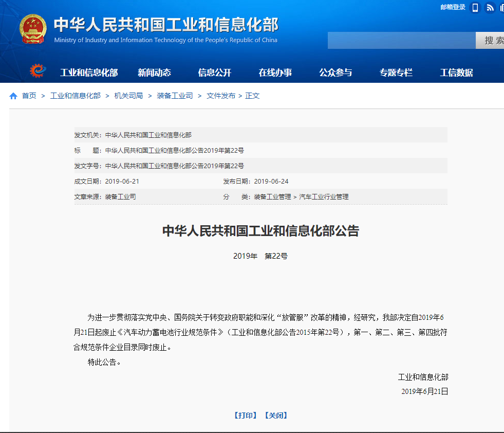Click the blue home icon in breadcrumb
Viewport: 504px width, 433px height.
point(13,96)
